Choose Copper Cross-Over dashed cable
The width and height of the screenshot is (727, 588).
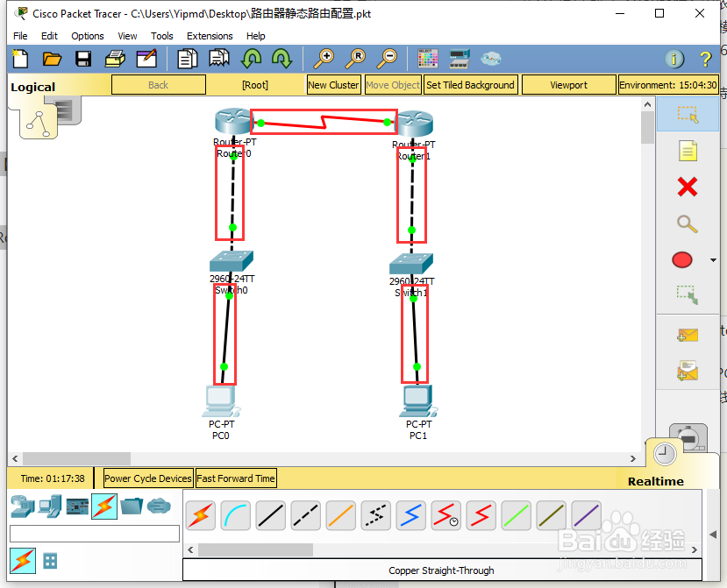click(x=305, y=515)
